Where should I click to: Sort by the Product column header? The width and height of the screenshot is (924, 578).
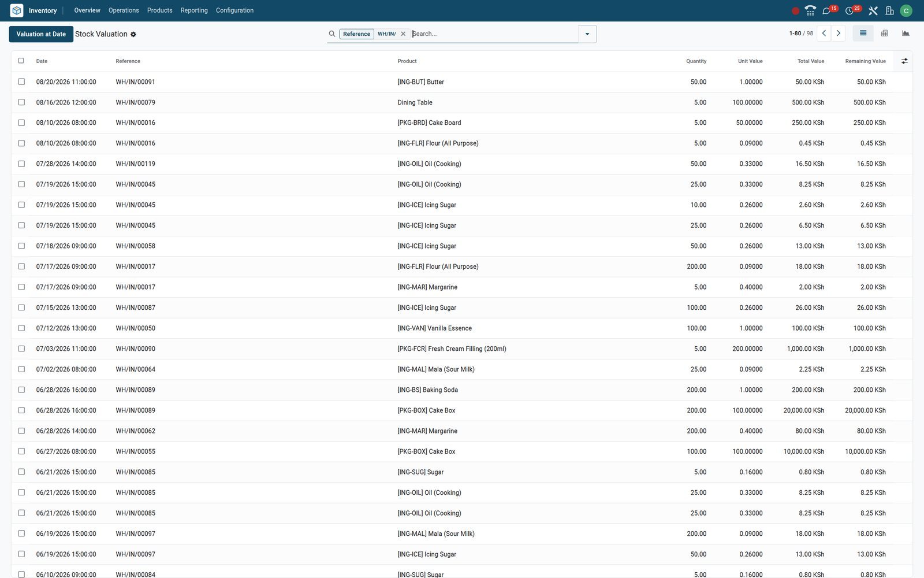[407, 61]
